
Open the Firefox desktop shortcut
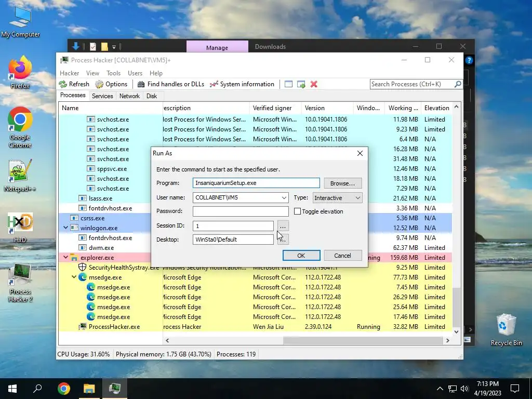point(20,72)
